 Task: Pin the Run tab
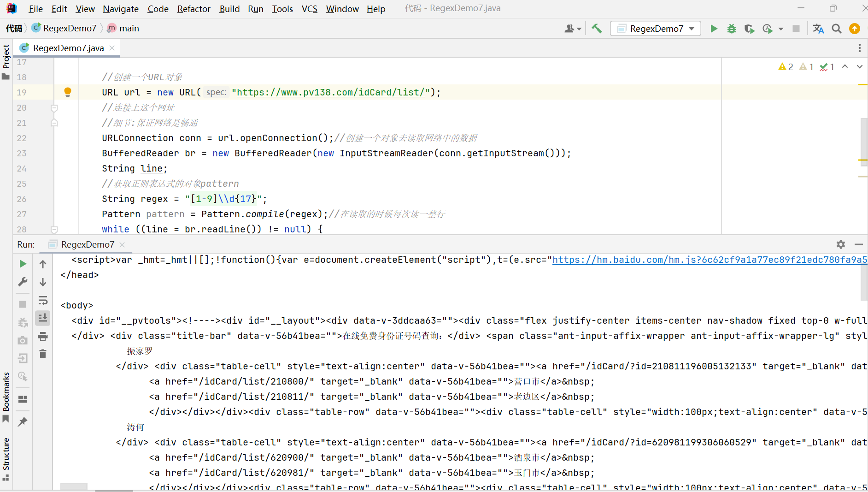coord(23,421)
